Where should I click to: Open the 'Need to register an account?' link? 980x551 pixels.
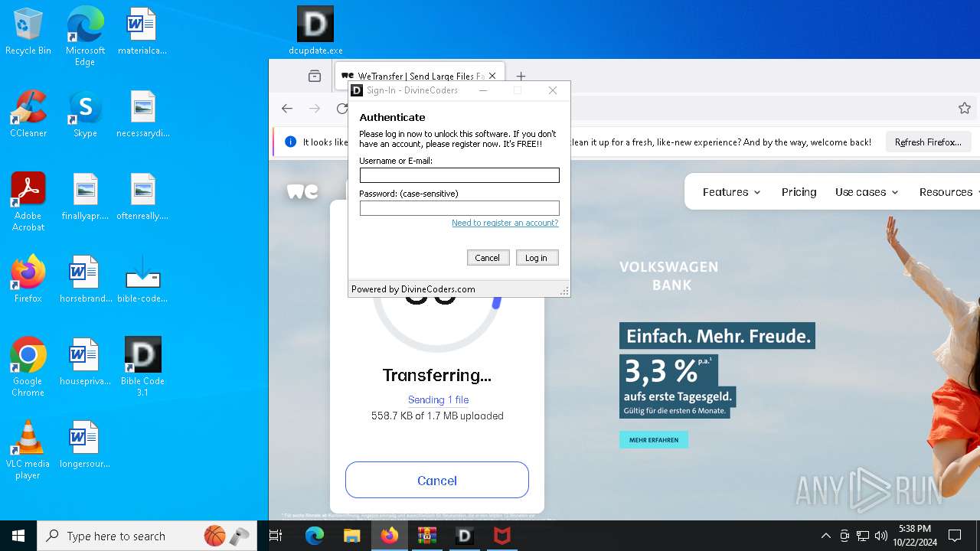[x=505, y=223]
